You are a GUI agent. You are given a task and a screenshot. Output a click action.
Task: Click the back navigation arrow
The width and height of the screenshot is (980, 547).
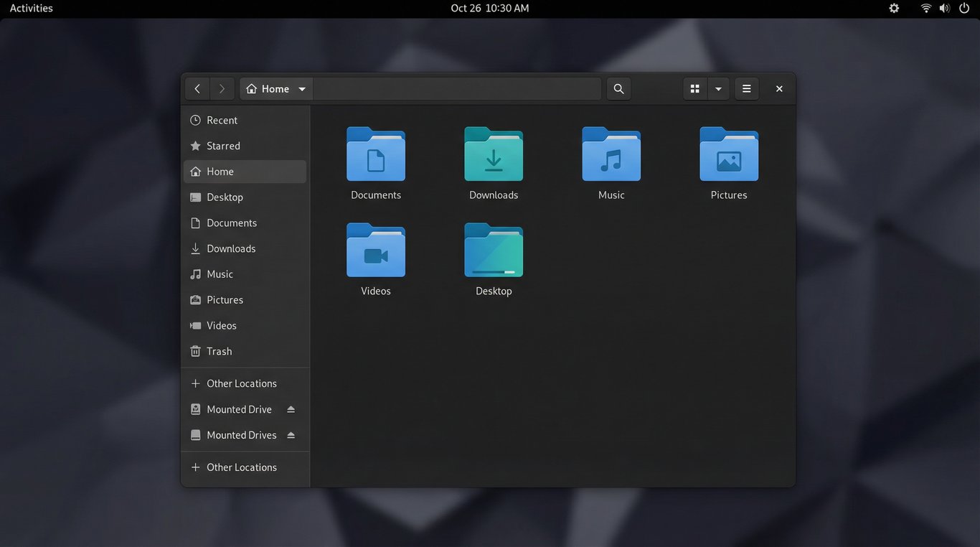pos(197,88)
